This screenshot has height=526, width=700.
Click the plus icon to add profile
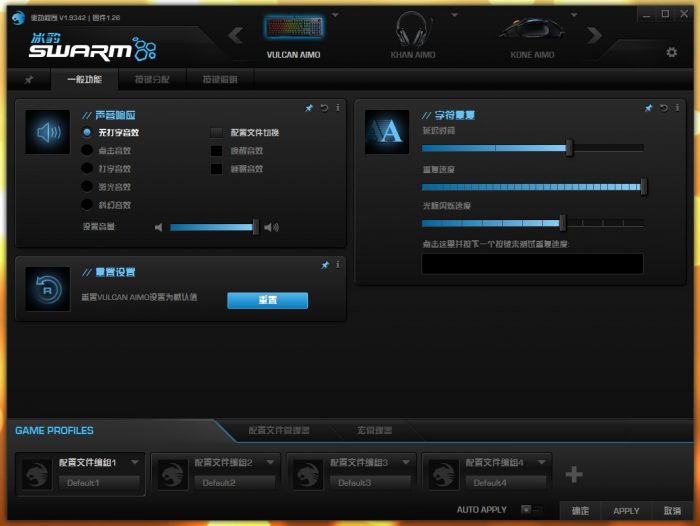pyautogui.click(x=574, y=474)
